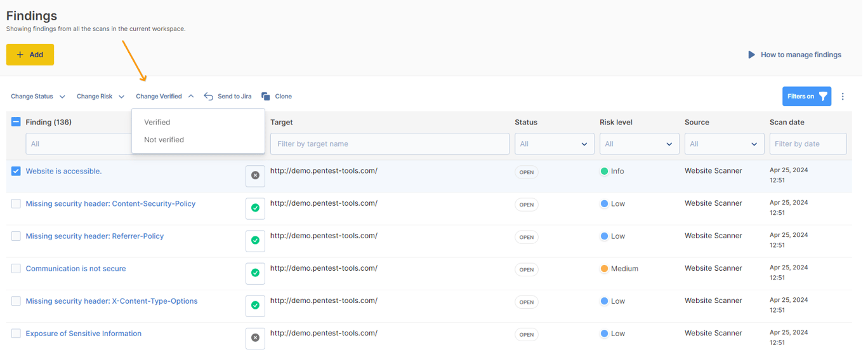
Task: Check the Missing Referrer-Policy finding checkbox
Action: click(16, 236)
